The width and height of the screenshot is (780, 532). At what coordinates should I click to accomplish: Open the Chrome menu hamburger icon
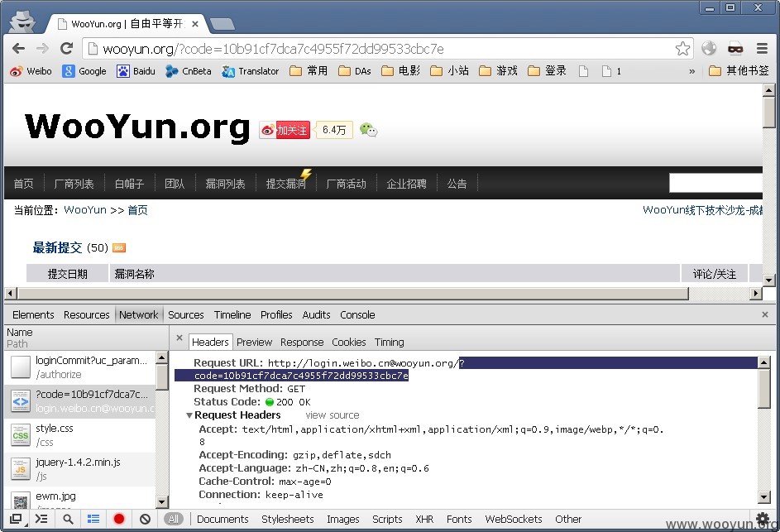coord(762,48)
